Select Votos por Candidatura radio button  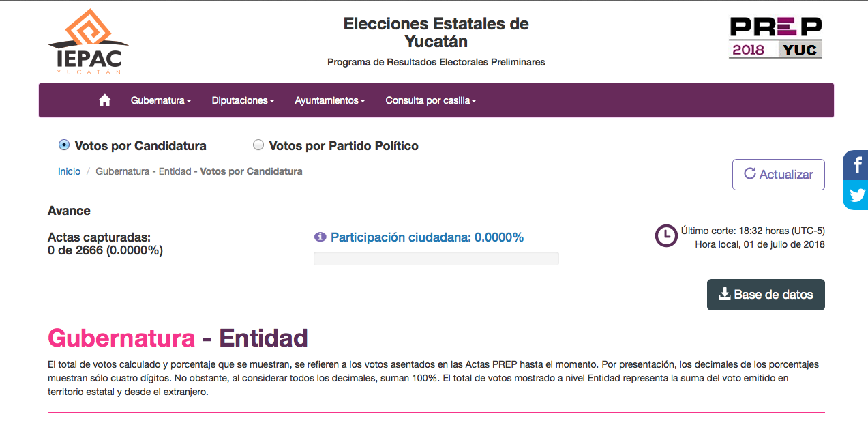[x=64, y=145]
